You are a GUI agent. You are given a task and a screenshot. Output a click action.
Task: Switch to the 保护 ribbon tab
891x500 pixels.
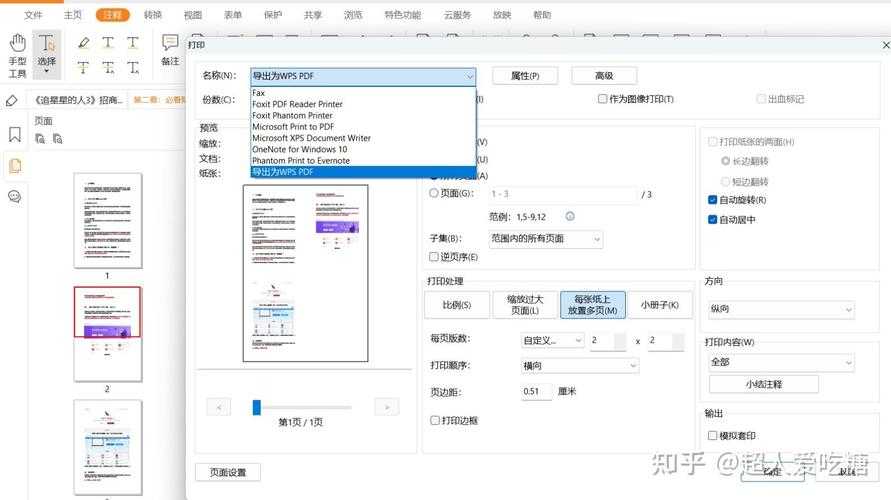[x=273, y=15]
